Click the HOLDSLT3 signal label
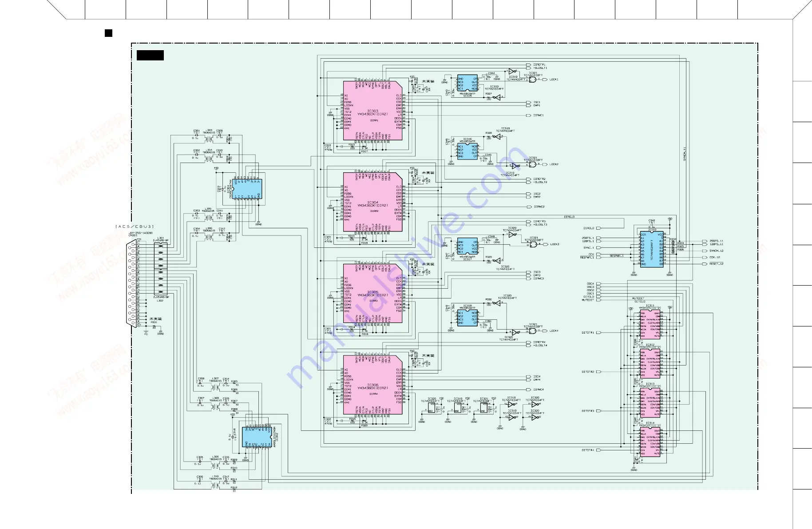Image resolution: width=812 pixels, height=529 pixels. click(540, 225)
